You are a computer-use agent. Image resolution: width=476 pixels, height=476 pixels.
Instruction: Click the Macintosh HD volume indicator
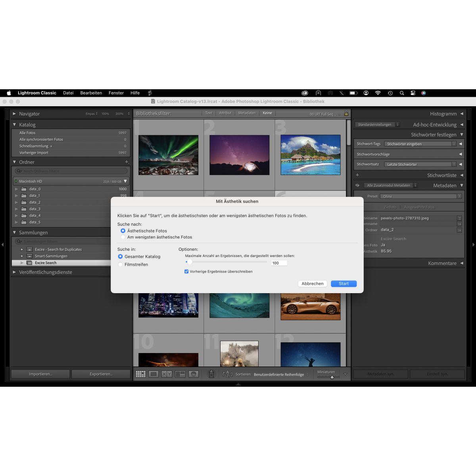16,181
